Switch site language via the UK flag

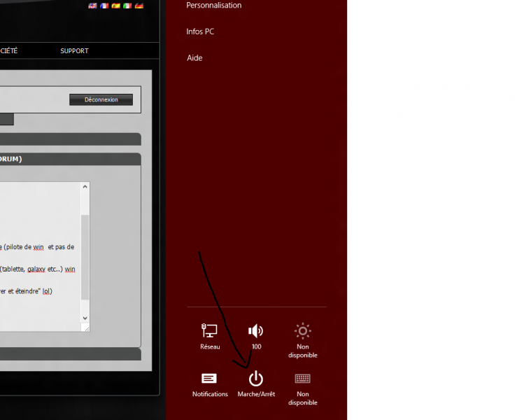pyautogui.click(x=92, y=6)
